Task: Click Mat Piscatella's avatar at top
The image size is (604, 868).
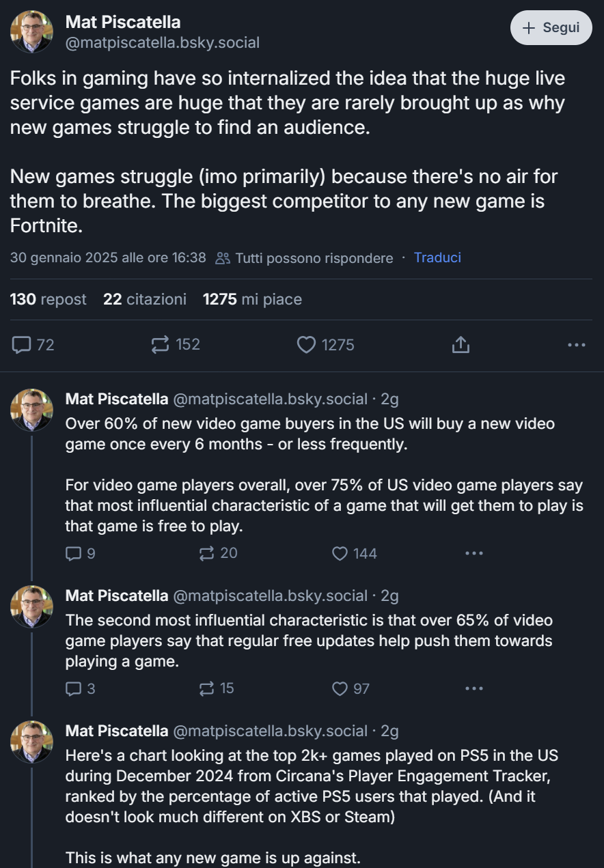Action: coord(31,31)
